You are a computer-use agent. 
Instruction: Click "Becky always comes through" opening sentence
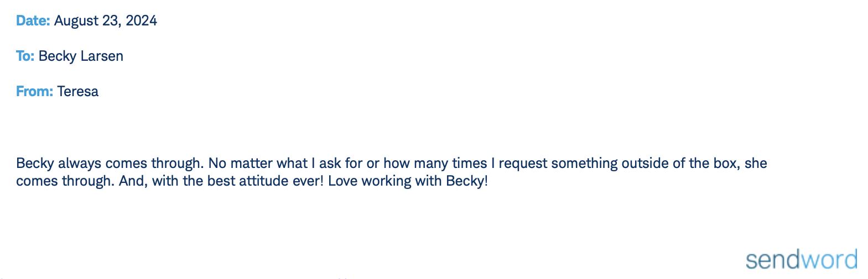pyautogui.click(x=110, y=164)
